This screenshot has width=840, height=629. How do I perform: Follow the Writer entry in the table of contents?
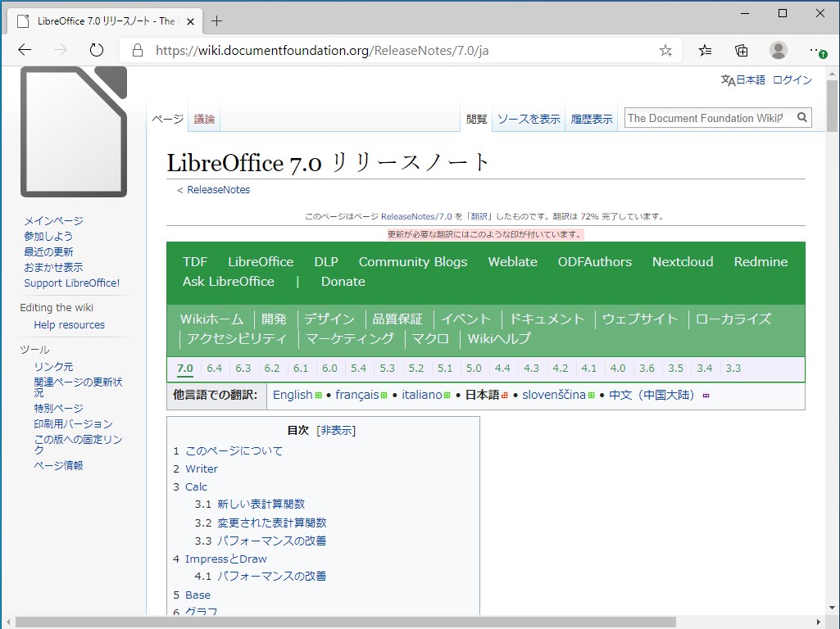click(x=202, y=468)
